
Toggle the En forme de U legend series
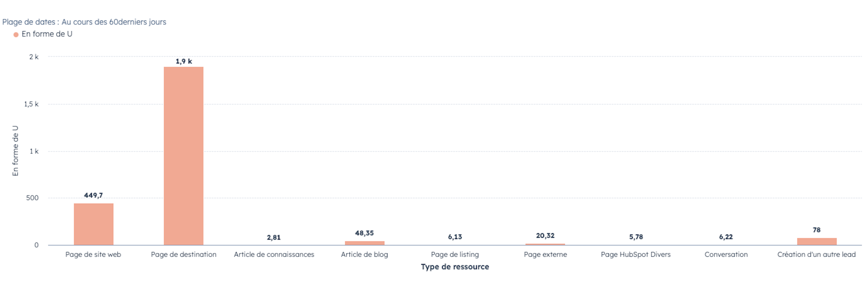click(47, 34)
